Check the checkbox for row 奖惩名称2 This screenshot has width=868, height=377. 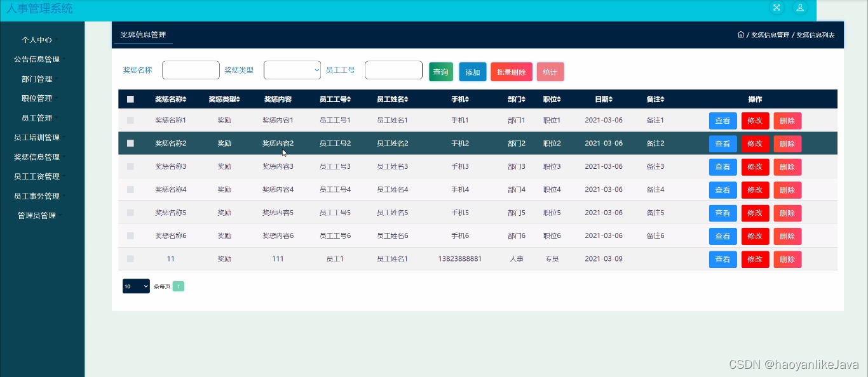coord(130,143)
